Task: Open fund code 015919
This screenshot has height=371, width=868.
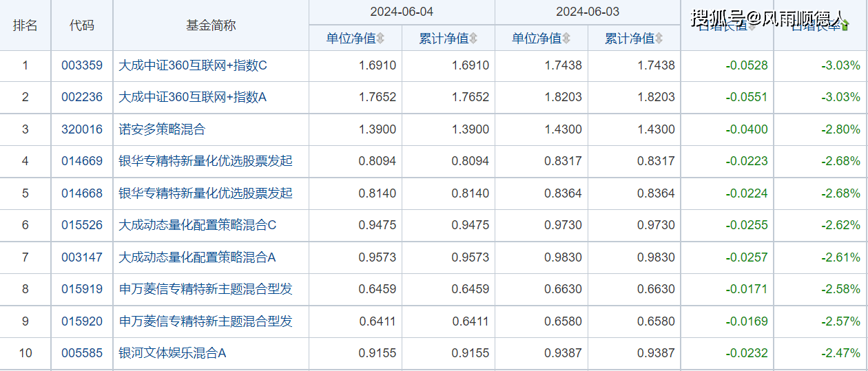Action: 82,289
